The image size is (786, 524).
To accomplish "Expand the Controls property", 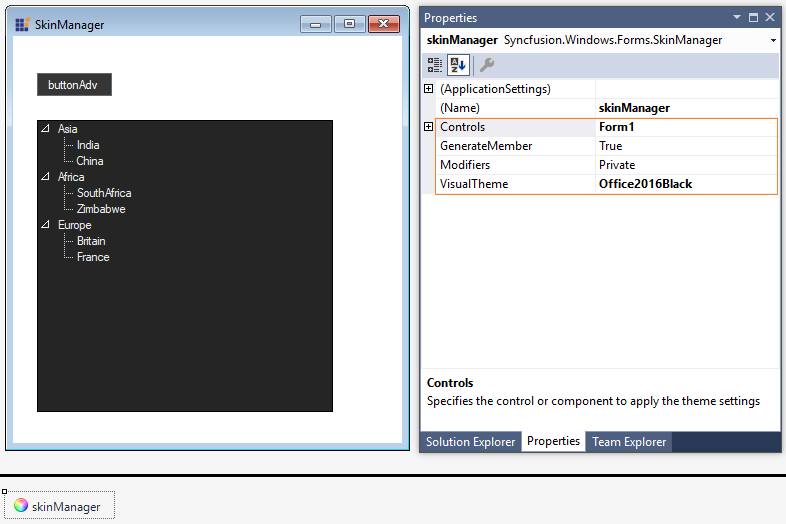I will [x=429, y=127].
